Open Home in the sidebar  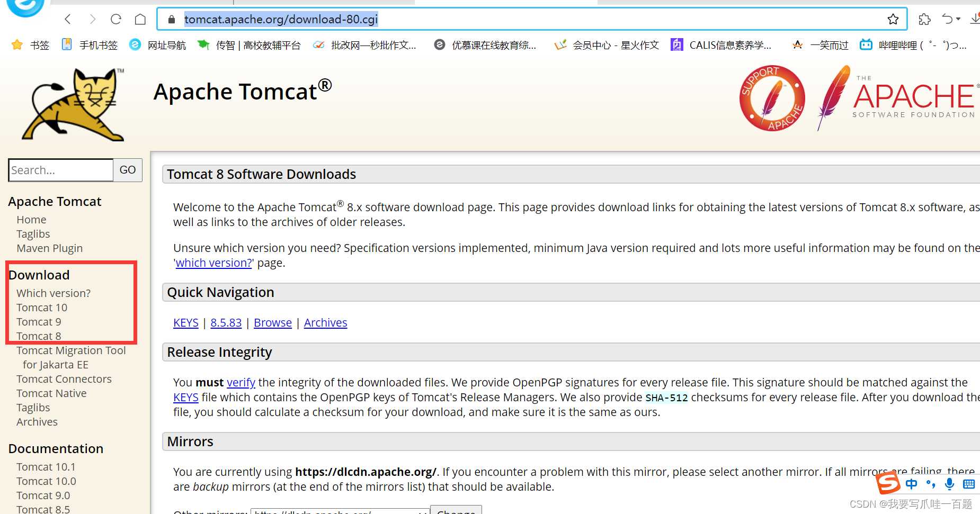(x=31, y=220)
